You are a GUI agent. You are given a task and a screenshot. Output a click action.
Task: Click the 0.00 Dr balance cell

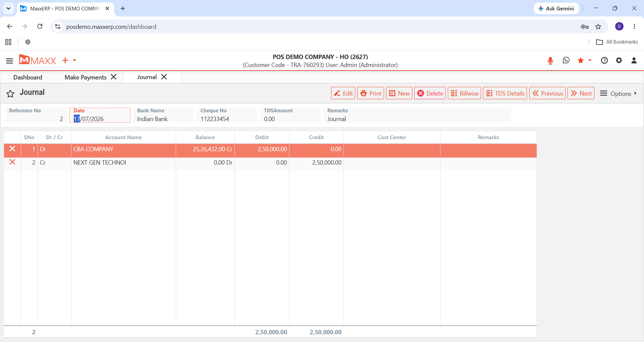205,164
